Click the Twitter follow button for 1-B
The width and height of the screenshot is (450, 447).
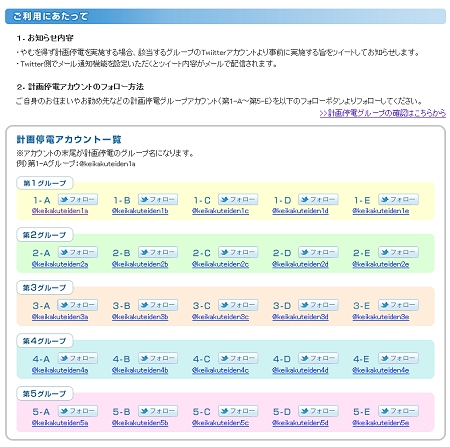pyautogui.click(x=158, y=199)
